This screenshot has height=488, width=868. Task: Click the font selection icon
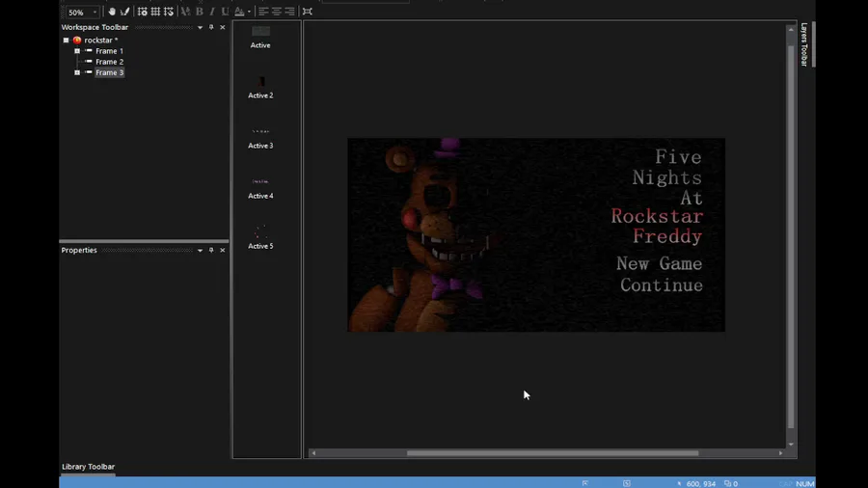coord(186,11)
